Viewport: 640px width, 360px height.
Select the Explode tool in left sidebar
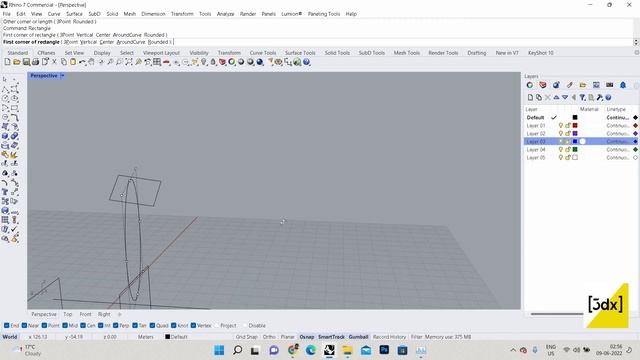[15, 155]
